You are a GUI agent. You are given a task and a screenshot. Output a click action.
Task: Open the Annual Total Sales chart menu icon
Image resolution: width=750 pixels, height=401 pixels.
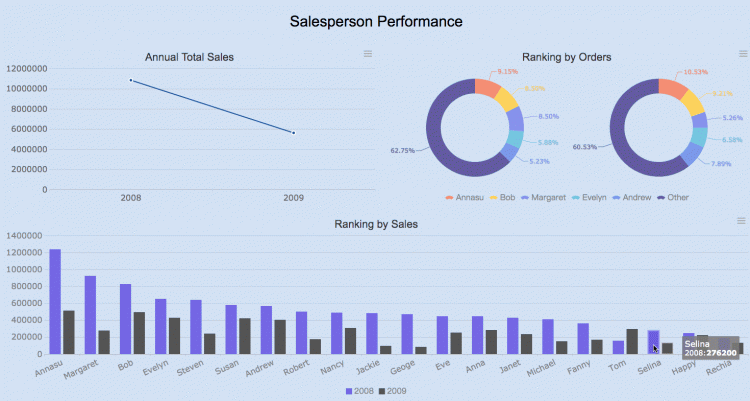pyautogui.click(x=367, y=54)
